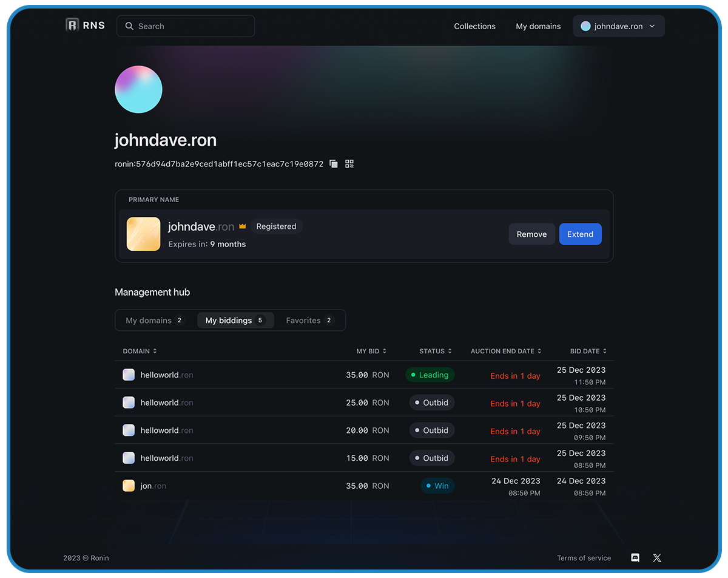Click Outbid badge in 25.00 RON row
The height and width of the screenshot is (578, 728).
(432, 403)
